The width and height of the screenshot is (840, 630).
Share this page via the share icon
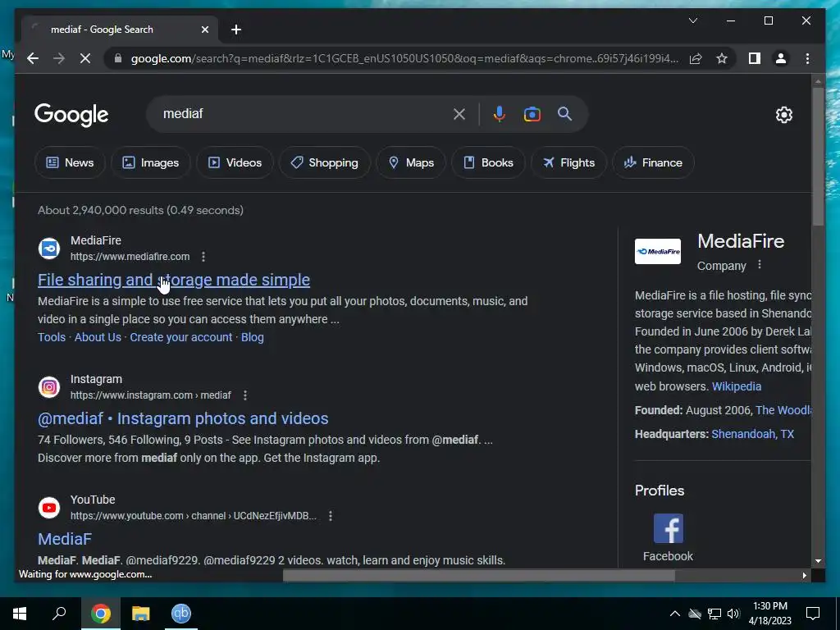[x=696, y=58]
